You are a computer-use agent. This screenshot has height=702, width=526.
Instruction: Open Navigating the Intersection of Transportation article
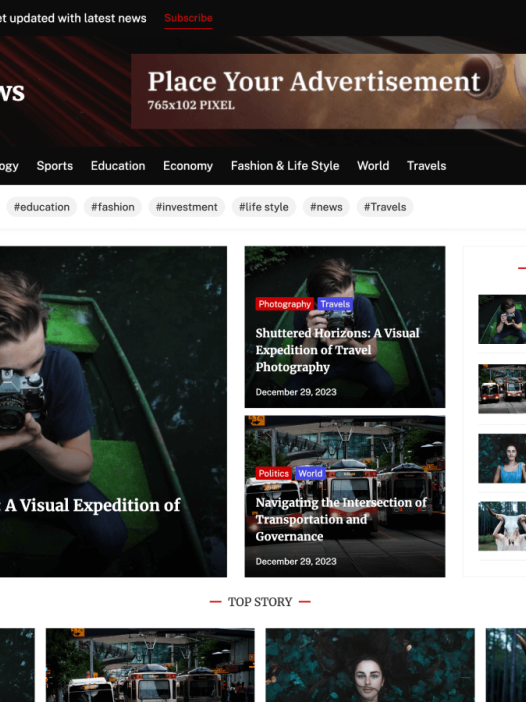pyautogui.click(x=341, y=519)
